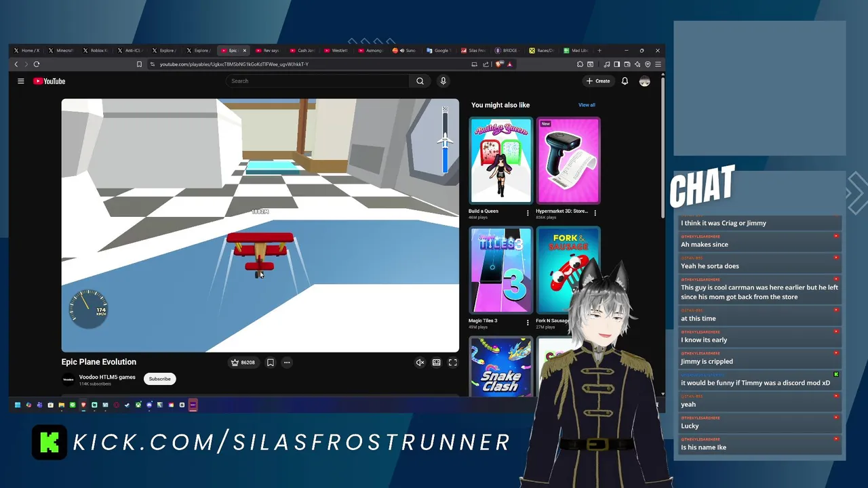868x488 pixels.
Task: Click the Brave Shields lion icon
Action: pyautogui.click(x=498, y=64)
